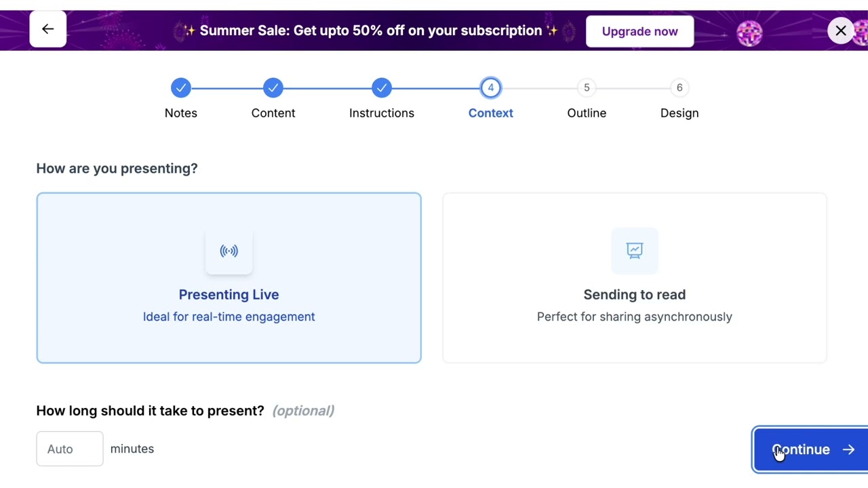
Task: Click the live broadcast signal icon
Action: 229,251
